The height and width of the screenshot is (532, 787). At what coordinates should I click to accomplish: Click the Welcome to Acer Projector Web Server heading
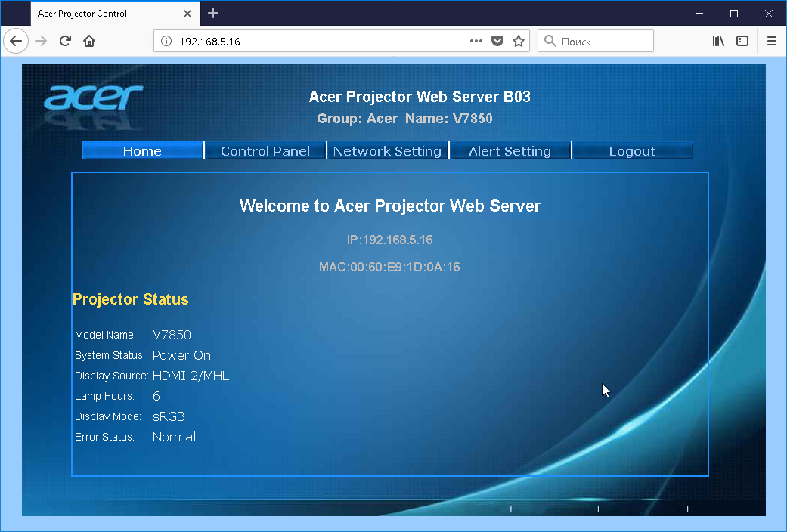390,206
